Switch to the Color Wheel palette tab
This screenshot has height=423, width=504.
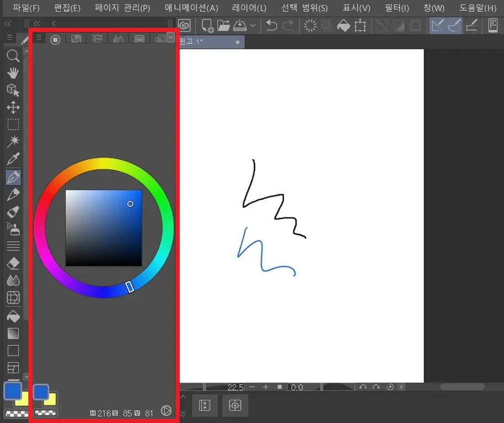tap(55, 39)
